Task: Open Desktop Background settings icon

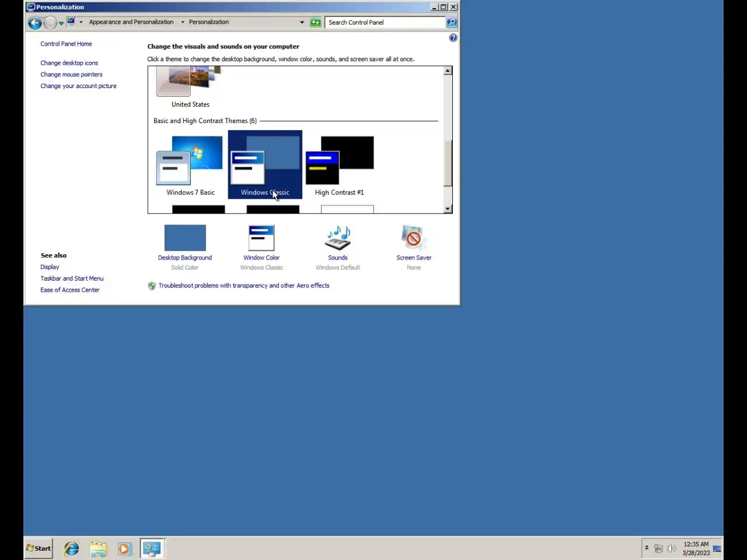Action: (x=185, y=238)
